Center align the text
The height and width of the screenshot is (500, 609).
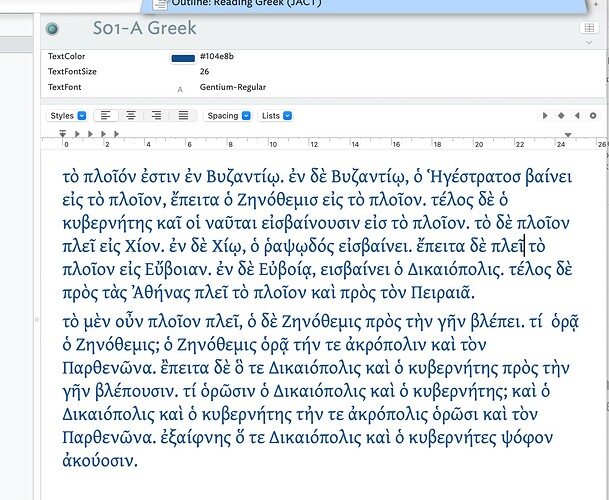pyautogui.click(x=131, y=115)
